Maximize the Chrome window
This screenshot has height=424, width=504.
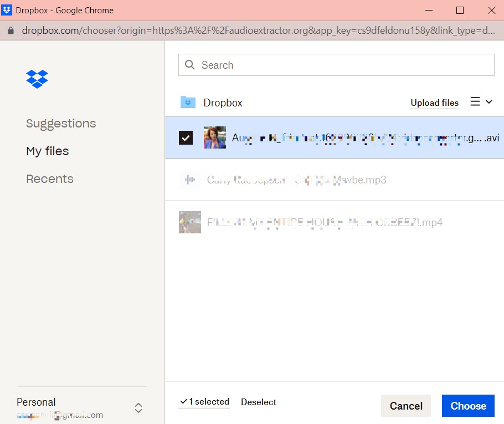[x=460, y=11]
